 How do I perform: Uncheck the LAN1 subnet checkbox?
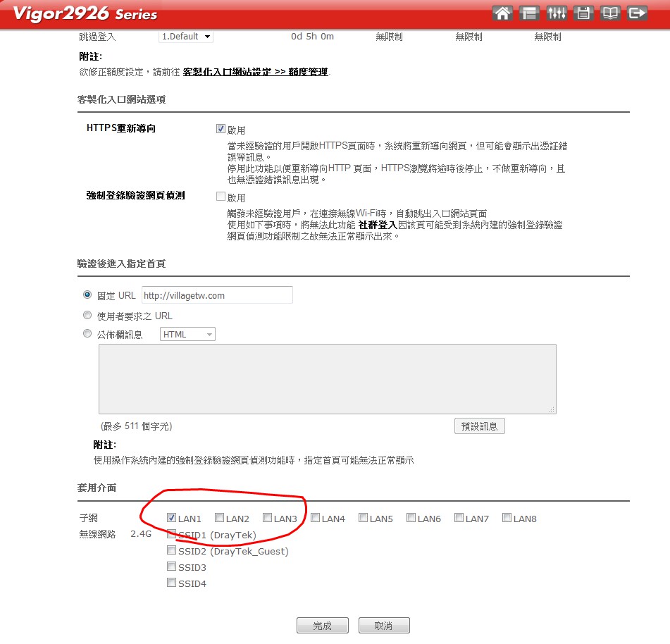point(172,518)
